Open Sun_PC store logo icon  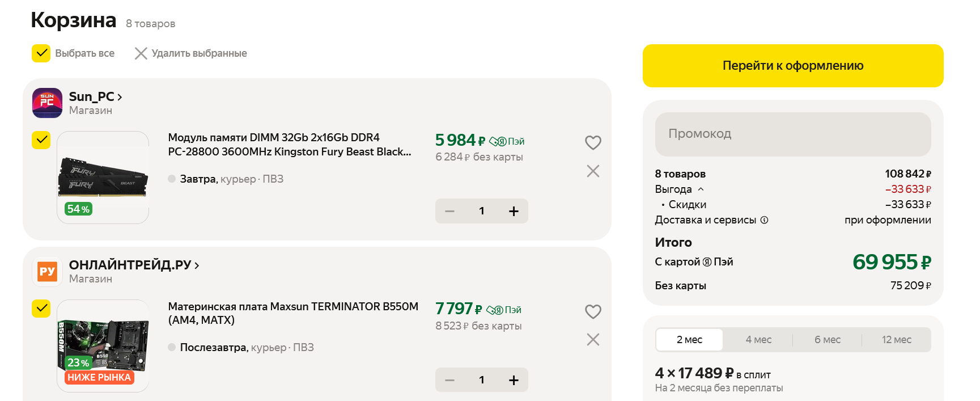[47, 103]
